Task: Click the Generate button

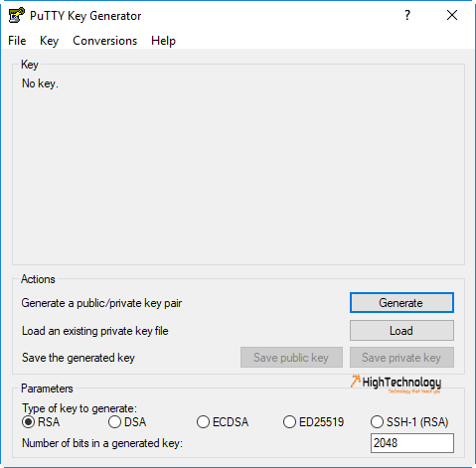Action: pyautogui.click(x=401, y=303)
